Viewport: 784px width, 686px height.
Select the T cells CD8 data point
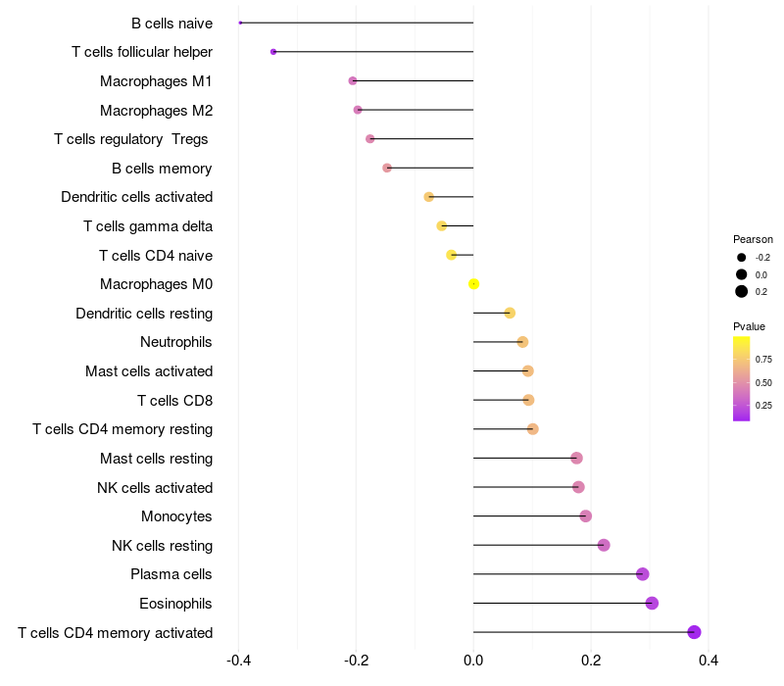528,400
